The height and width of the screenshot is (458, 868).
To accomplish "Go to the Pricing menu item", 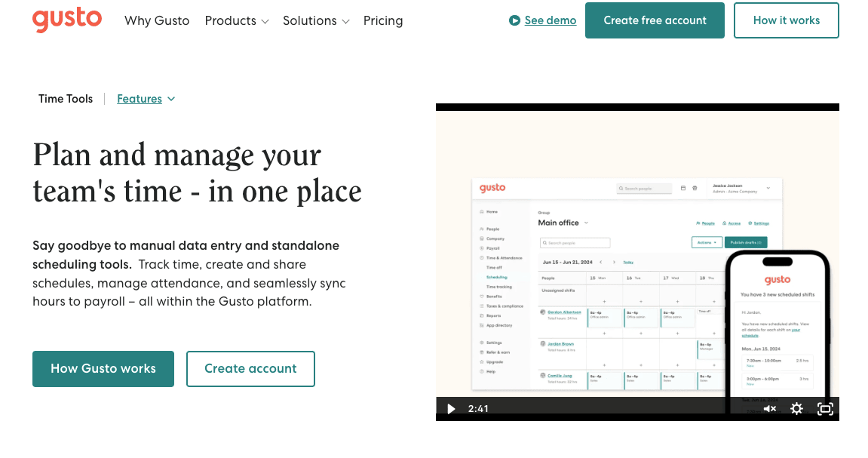I will pyautogui.click(x=383, y=20).
